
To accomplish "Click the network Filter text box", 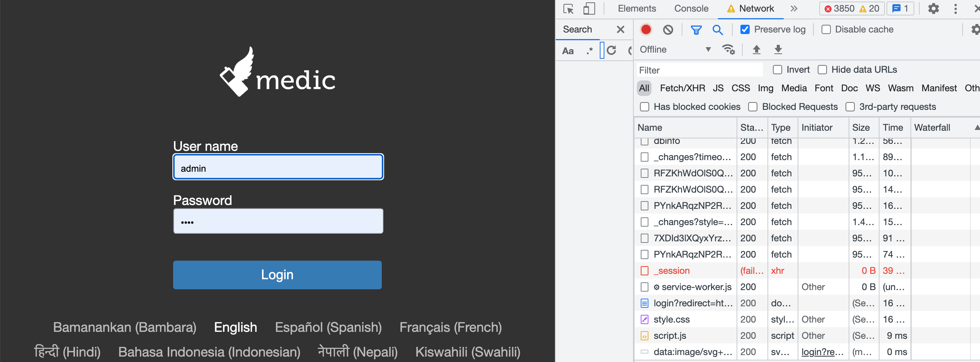I will [700, 70].
